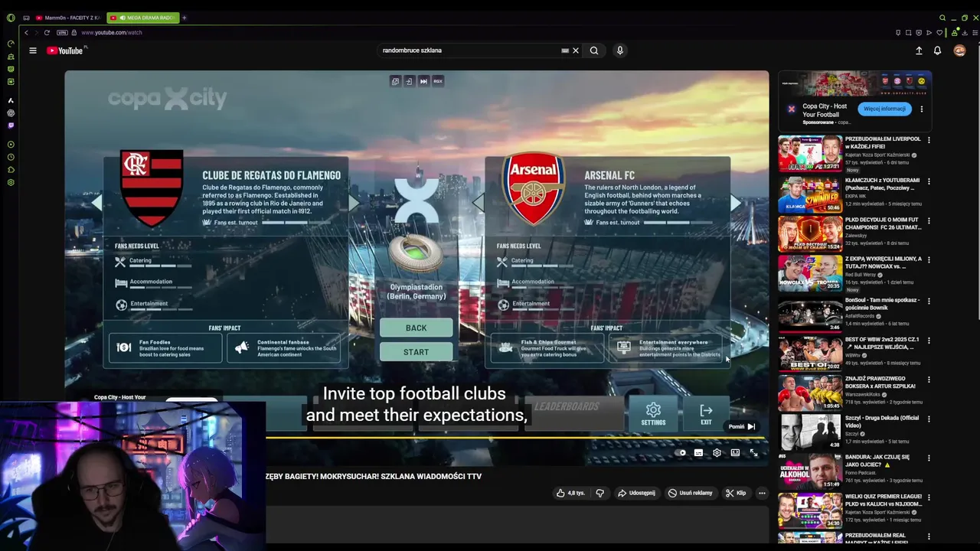Open PRZEBUDOWAŁEM LIVERPOOL video thumbnail
Image resolution: width=980 pixels, height=551 pixels.
point(810,153)
